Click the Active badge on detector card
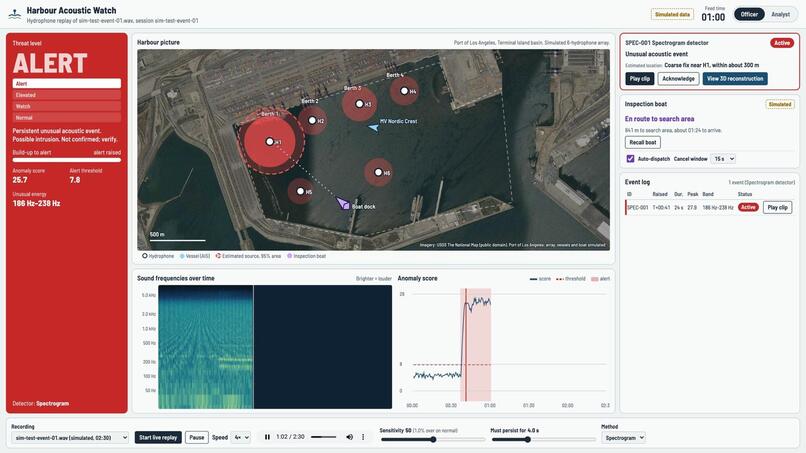Image resolution: width=806 pixels, height=453 pixels. (x=782, y=43)
